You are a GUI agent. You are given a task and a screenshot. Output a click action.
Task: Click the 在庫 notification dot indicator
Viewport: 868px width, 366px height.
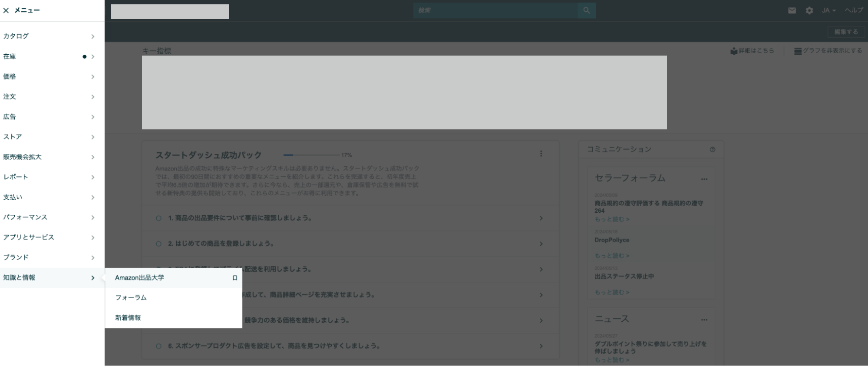pyautogui.click(x=84, y=56)
